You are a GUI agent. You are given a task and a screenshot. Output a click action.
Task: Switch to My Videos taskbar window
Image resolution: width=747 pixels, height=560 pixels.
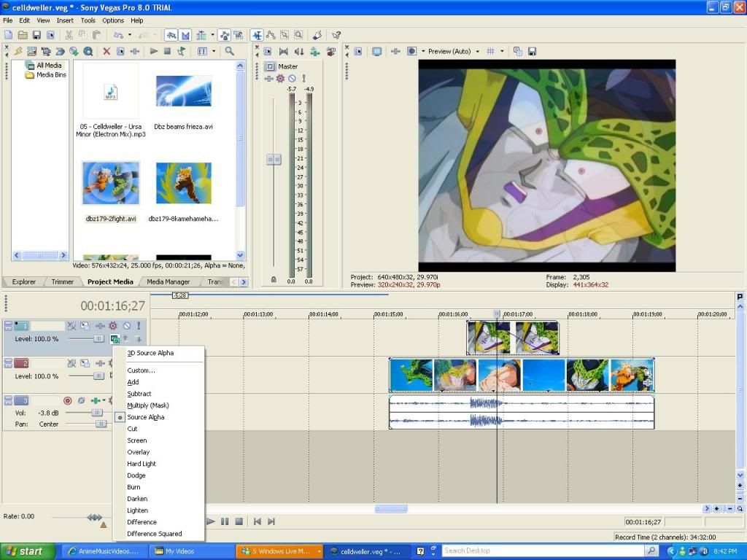[179, 551]
